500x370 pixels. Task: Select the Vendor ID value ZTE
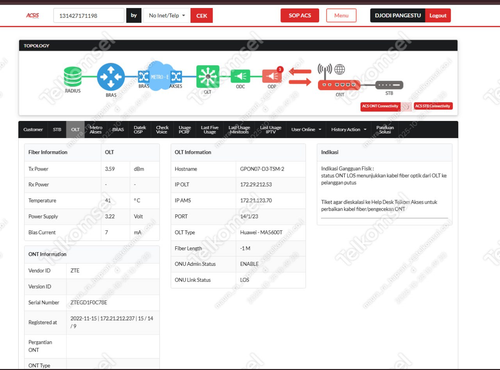tap(75, 270)
